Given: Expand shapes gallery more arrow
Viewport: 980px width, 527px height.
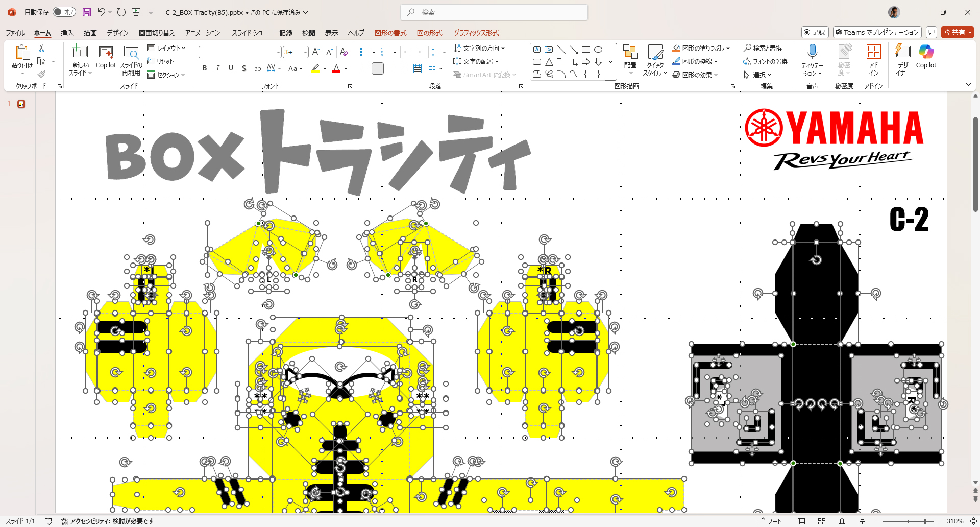Looking at the screenshot, I should (611, 62).
